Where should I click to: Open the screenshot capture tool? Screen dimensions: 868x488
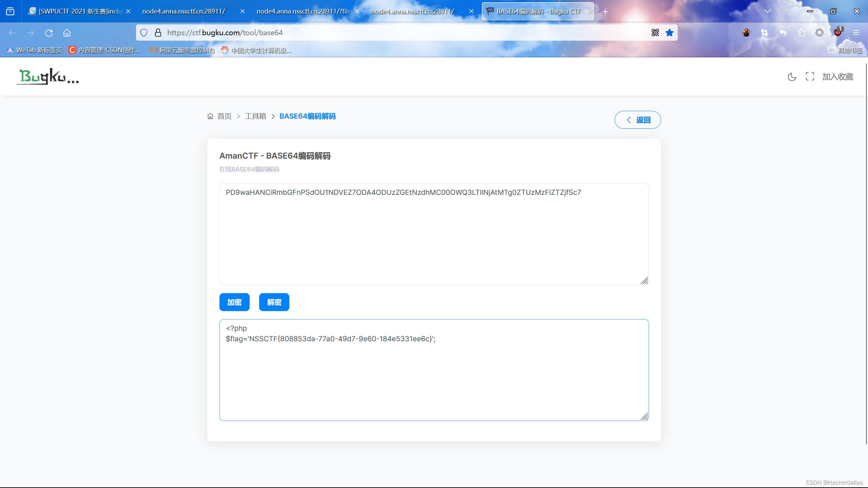765,33
